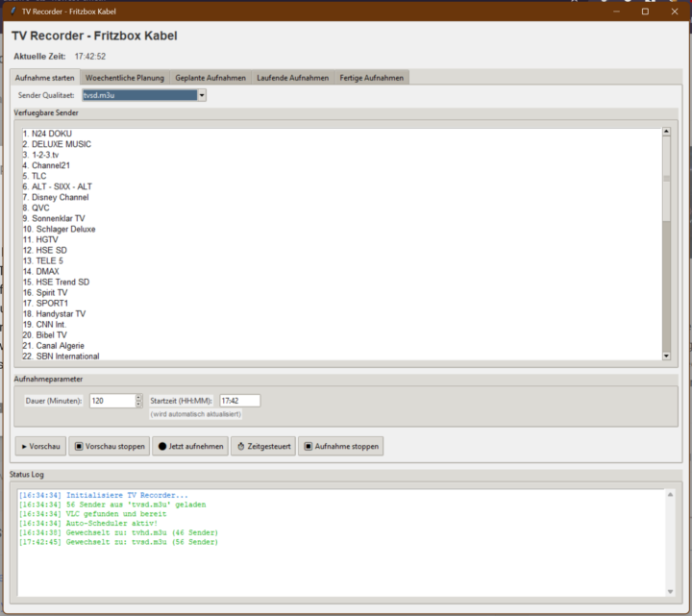Minimize the TV Recorder window
Screen dimensions: 692x616
click(616, 12)
